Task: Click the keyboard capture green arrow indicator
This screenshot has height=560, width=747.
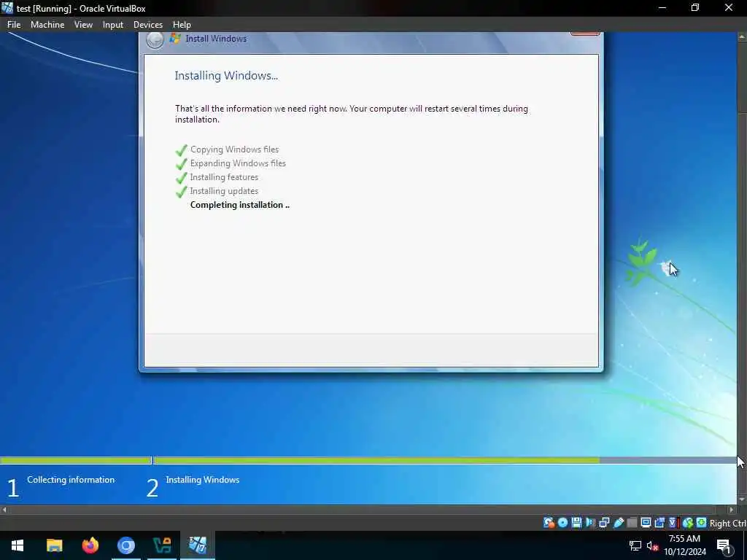Action: [x=701, y=523]
